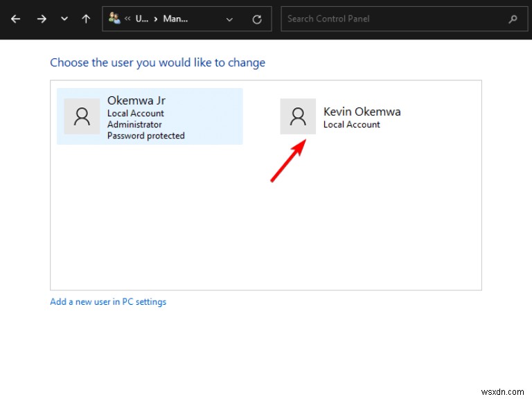Image resolution: width=532 pixels, height=399 pixels.
Task: Open the "U..." breadcrumb segment
Action: [142, 19]
